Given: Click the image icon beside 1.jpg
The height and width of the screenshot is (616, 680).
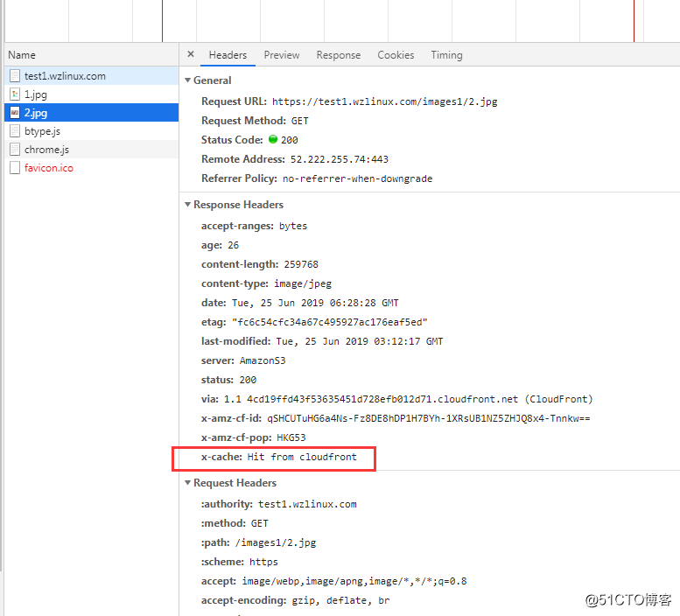Looking at the screenshot, I should 15,94.
